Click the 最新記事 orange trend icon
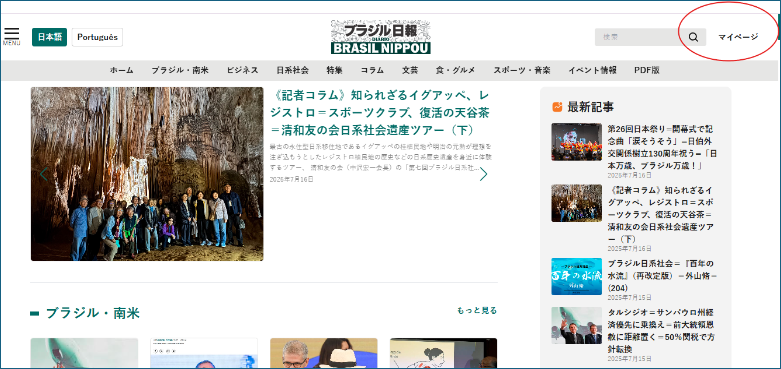The height and width of the screenshot is (369, 781). [x=557, y=107]
